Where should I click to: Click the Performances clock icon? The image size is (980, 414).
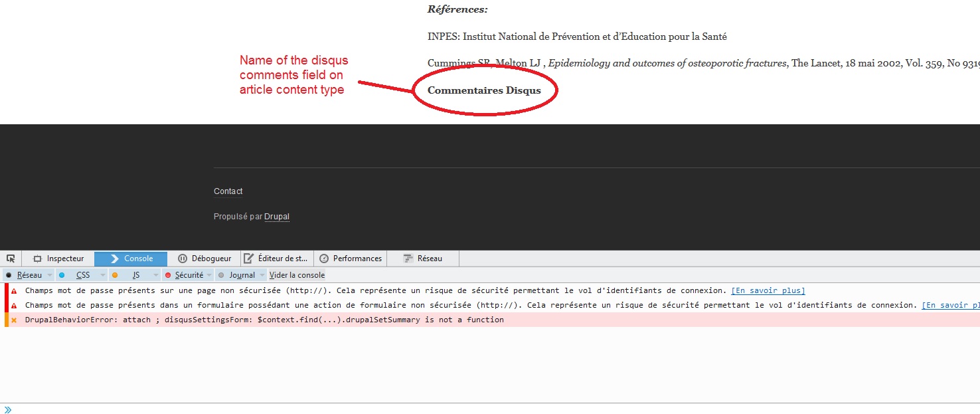point(324,258)
